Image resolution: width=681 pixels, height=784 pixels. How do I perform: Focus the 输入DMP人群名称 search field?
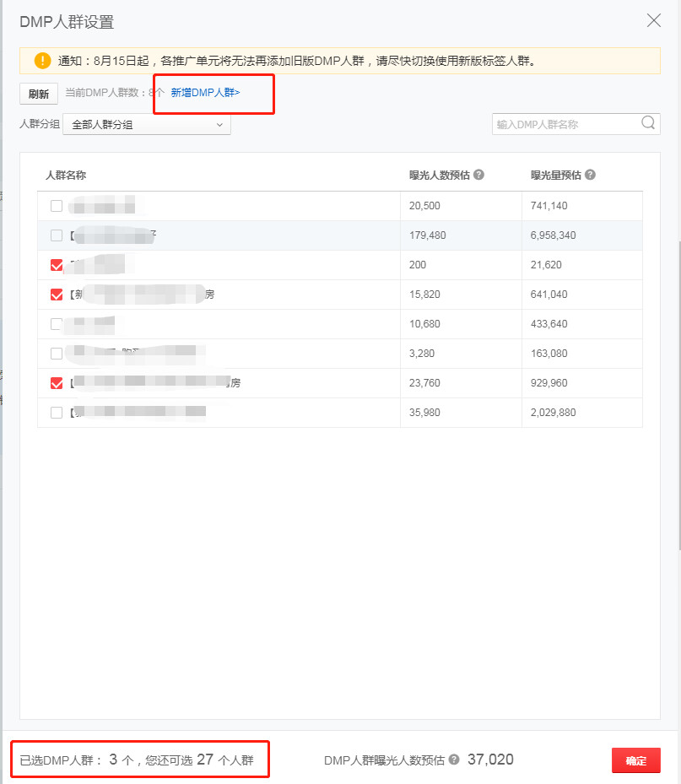(x=564, y=124)
